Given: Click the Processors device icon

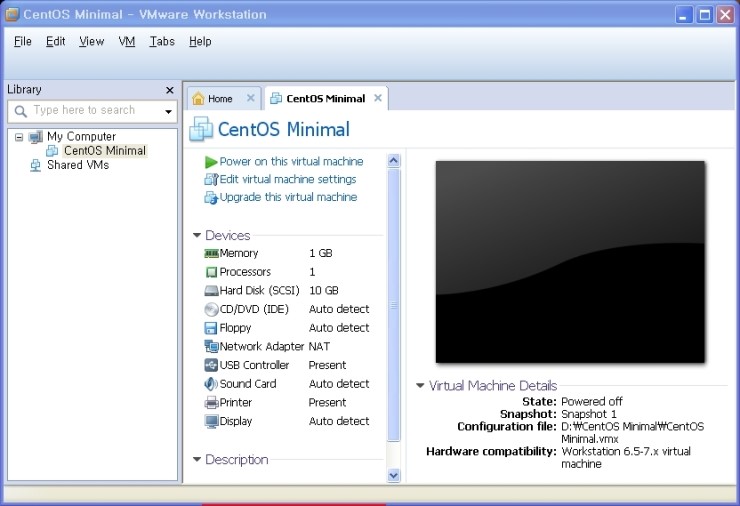Looking at the screenshot, I should (x=211, y=272).
